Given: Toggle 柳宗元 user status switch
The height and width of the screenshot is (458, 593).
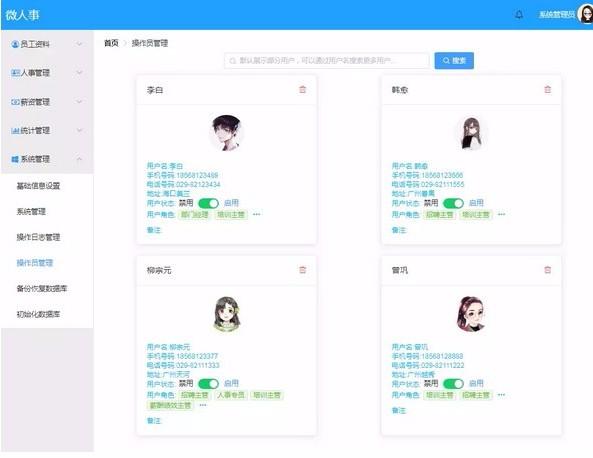Looking at the screenshot, I should (x=208, y=383).
